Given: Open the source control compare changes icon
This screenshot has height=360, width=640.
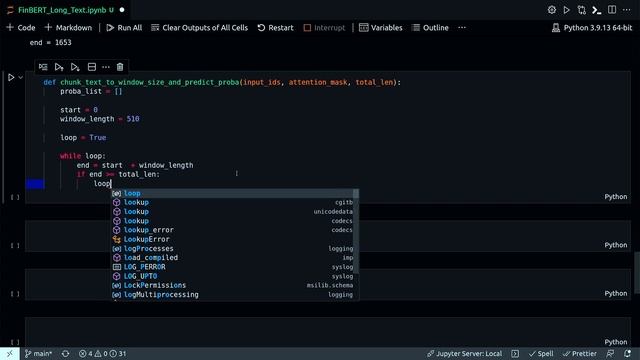Looking at the screenshot, I should [x=582, y=10].
